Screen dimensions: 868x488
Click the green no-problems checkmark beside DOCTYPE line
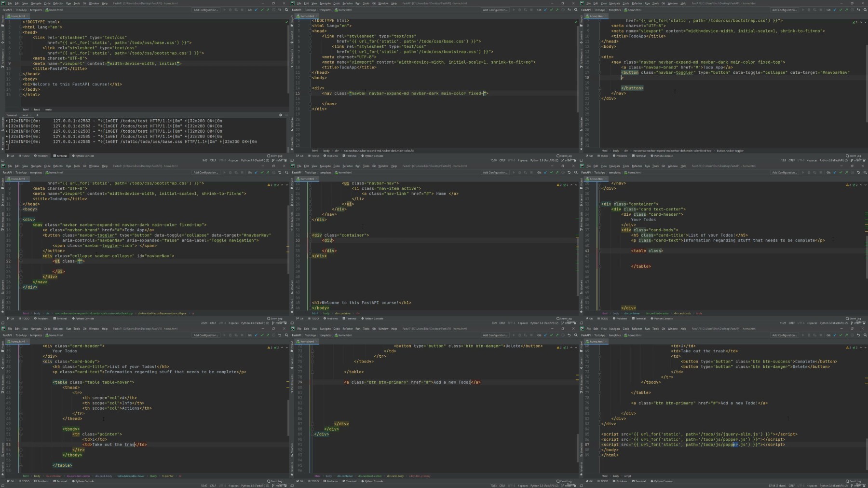click(x=286, y=22)
